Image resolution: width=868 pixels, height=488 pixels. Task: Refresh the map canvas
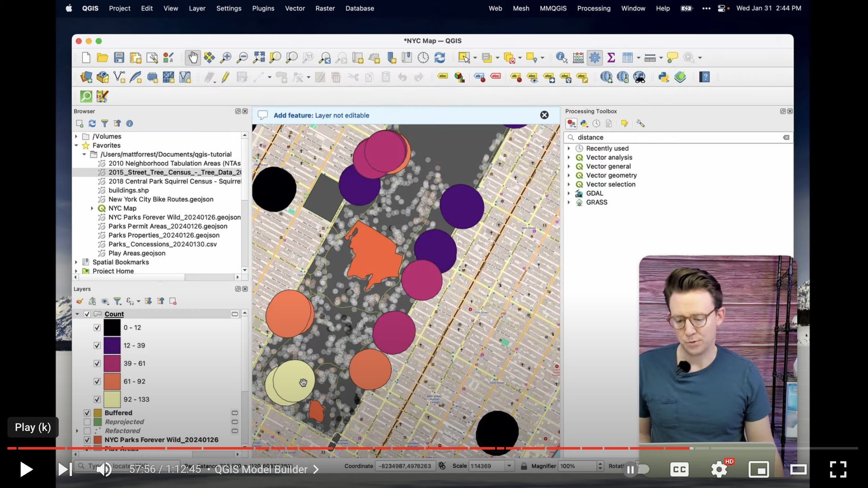(440, 57)
